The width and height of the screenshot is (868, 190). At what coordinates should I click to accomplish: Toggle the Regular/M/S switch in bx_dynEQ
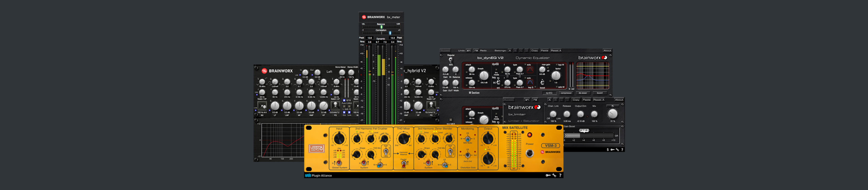click(x=451, y=60)
